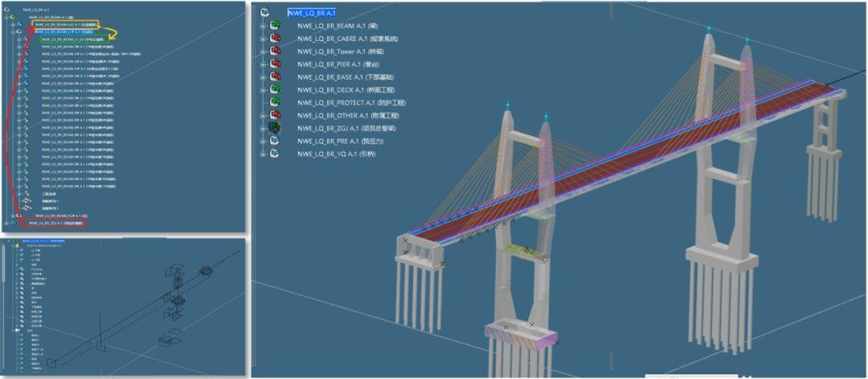The image size is (868, 379).
Task: Expand the NWE_LQ_BR_DECK A.1 node
Action: click(x=262, y=90)
